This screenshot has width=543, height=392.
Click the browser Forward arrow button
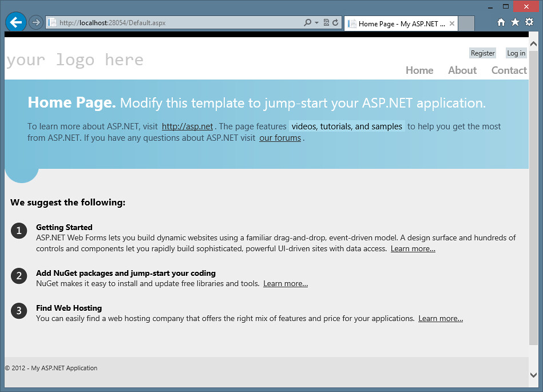tap(35, 23)
